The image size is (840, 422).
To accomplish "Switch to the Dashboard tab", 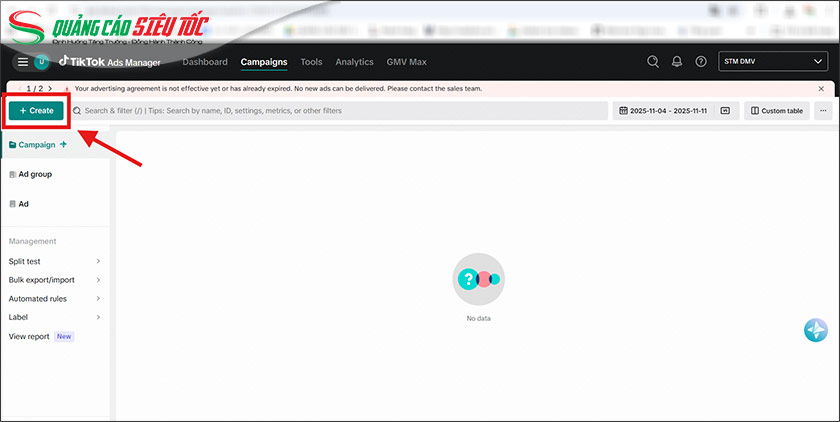I will (x=205, y=62).
